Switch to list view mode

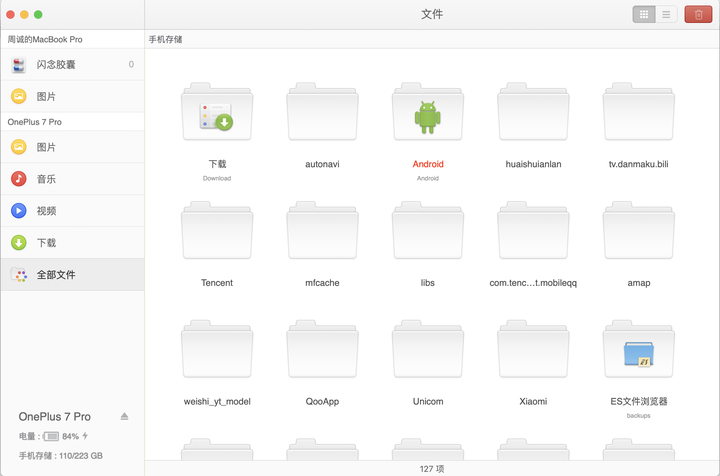pos(666,15)
